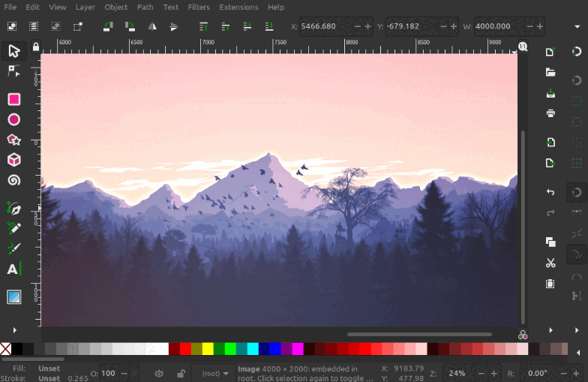The image size is (588, 382).
Task: Expand the top toolbar overflow arrow
Action: 577,27
